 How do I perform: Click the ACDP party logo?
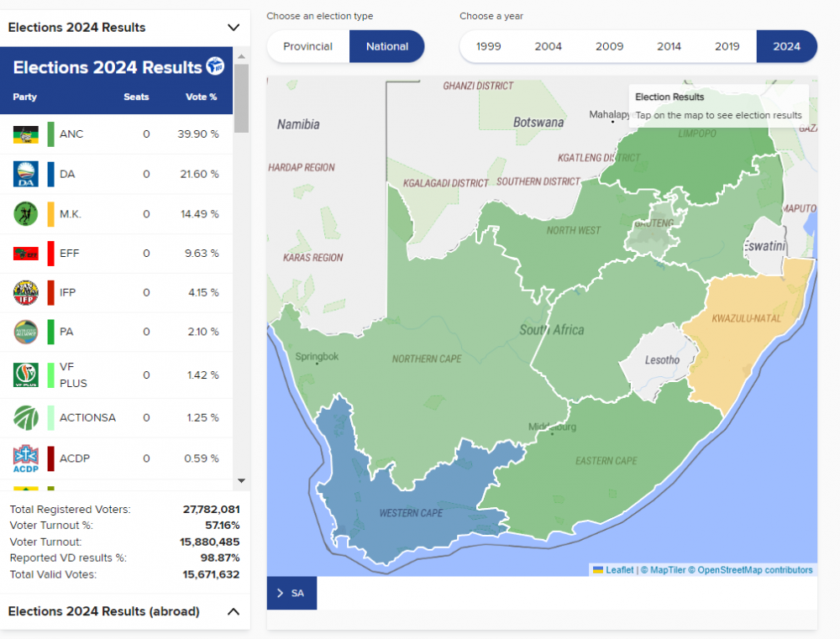(26, 458)
